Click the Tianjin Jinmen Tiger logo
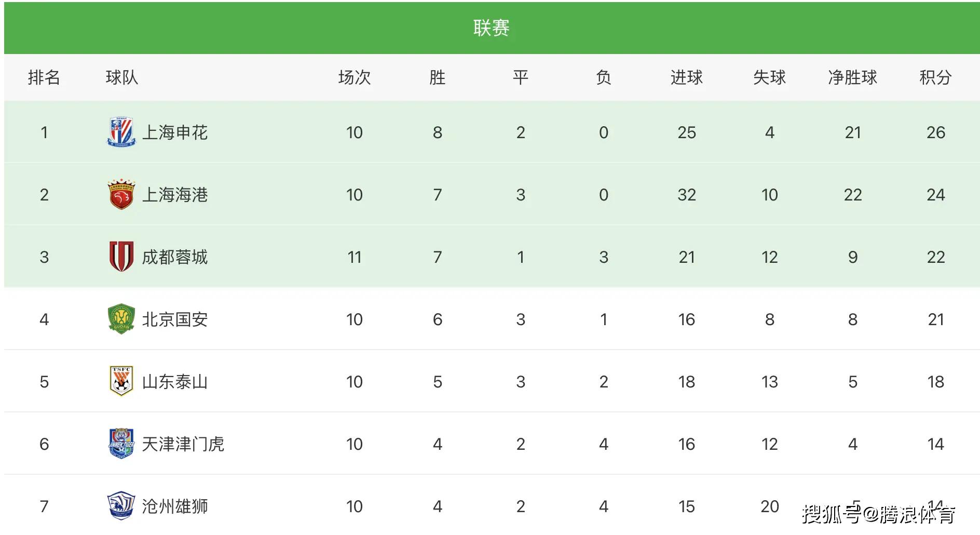This screenshot has width=980, height=535. point(121,444)
